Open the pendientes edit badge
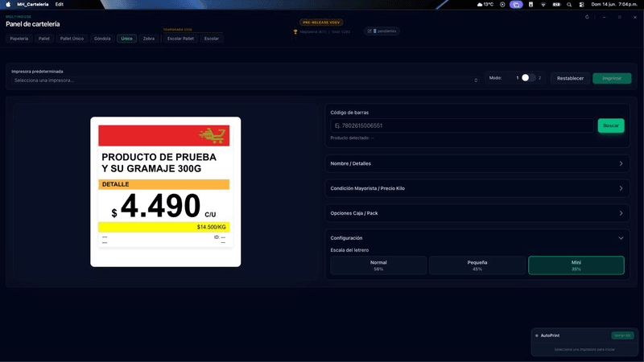The width and height of the screenshot is (644, 362). [382, 31]
